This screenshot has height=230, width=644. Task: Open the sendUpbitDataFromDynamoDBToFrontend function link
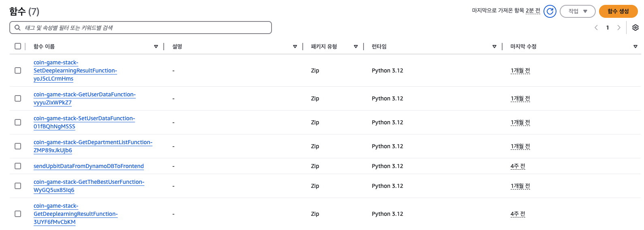(x=88, y=166)
